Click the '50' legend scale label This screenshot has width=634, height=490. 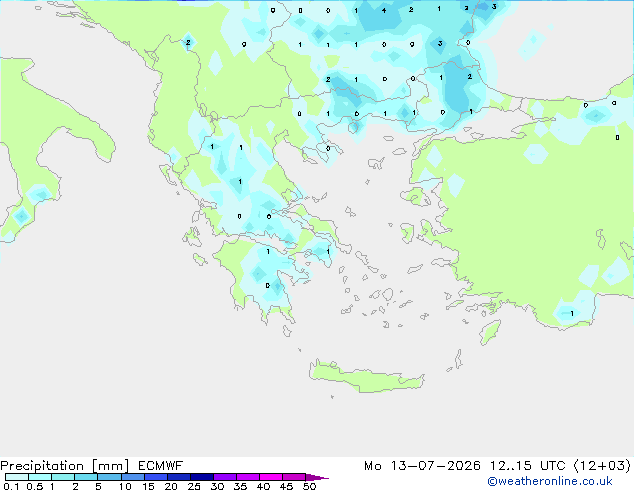pyautogui.click(x=309, y=486)
